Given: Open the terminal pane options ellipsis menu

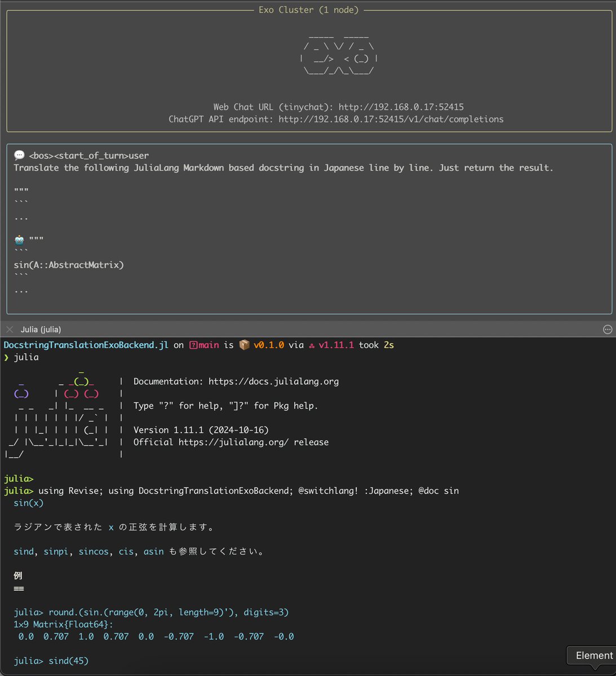Looking at the screenshot, I should [x=608, y=330].
